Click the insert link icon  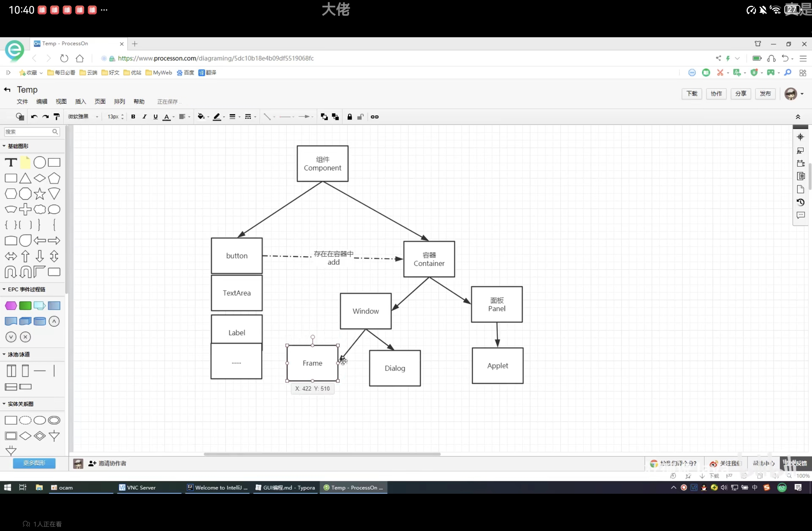coord(374,117)
